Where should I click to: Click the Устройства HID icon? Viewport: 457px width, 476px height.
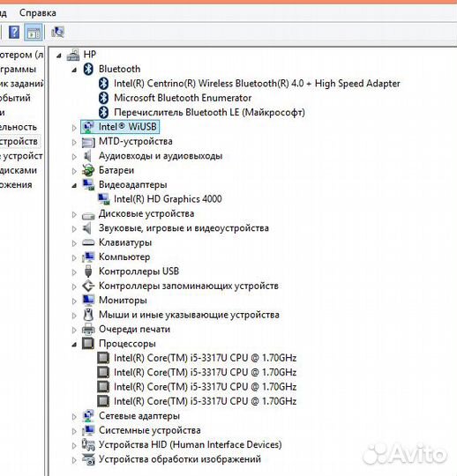click(x=88, y=445)
